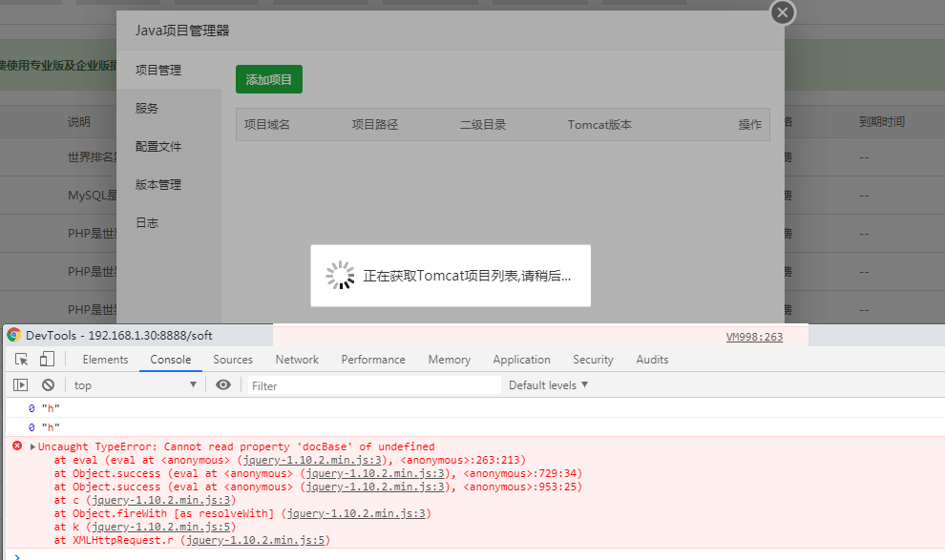The width and height of the screenshot is (945, 560).
Task: Switch to the Network tab
Action: [x=297, y=360]
